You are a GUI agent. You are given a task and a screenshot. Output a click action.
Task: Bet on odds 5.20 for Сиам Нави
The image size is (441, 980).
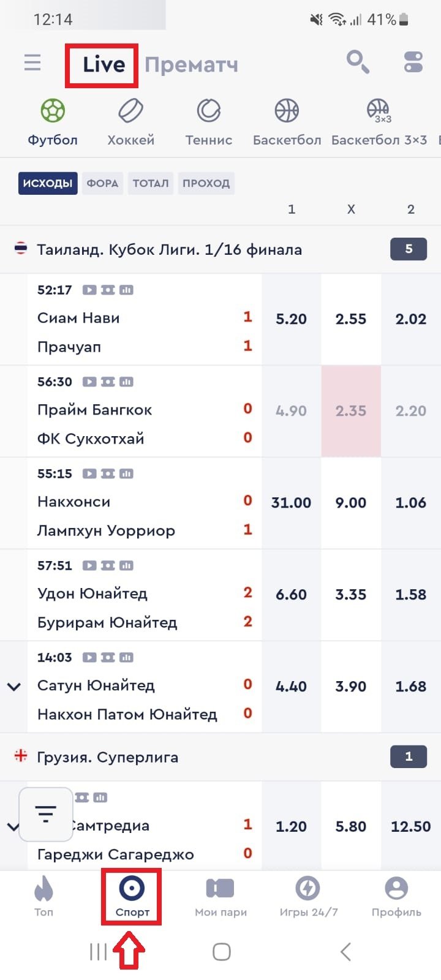click(x=291, y=319)
